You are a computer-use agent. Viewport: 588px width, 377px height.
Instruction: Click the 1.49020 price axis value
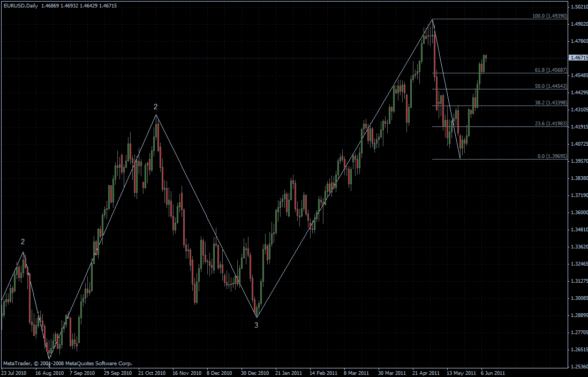coord(579,24)
